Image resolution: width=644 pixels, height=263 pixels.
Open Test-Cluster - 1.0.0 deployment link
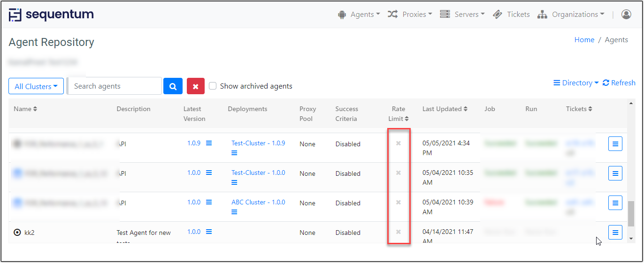click(258, 173)
